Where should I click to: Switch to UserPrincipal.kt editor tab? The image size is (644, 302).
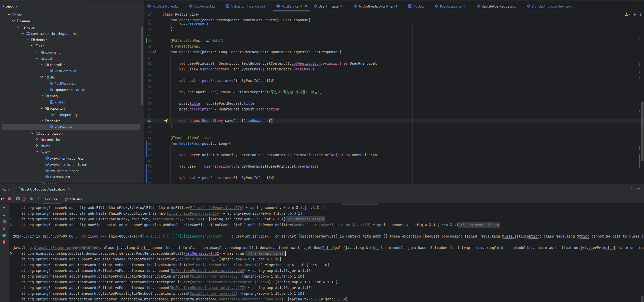tap(330, 6)
